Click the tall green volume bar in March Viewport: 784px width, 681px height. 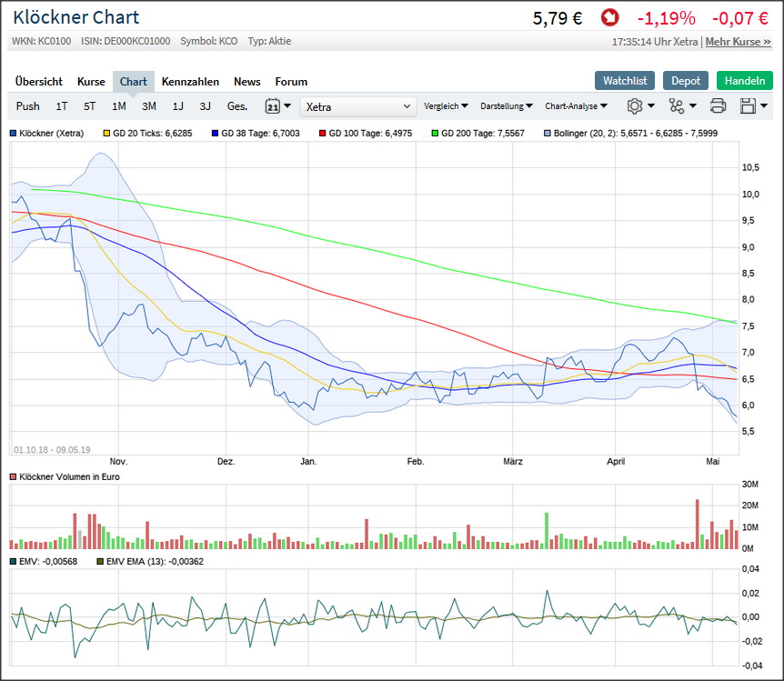click(547, 531)
